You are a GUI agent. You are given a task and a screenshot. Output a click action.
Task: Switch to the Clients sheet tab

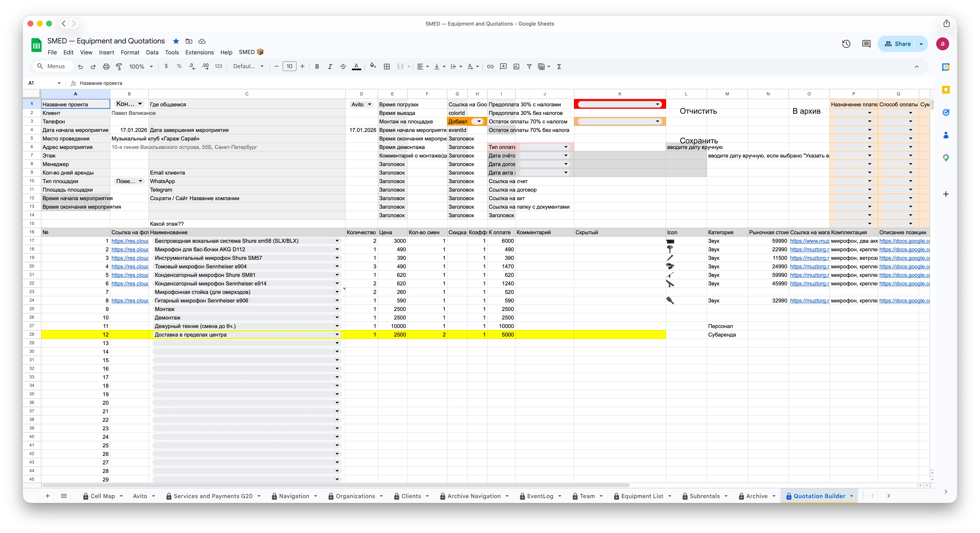coord(411,496)
